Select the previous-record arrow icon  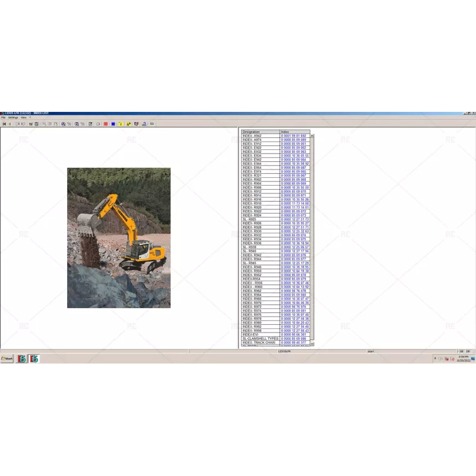click(10, 124)
